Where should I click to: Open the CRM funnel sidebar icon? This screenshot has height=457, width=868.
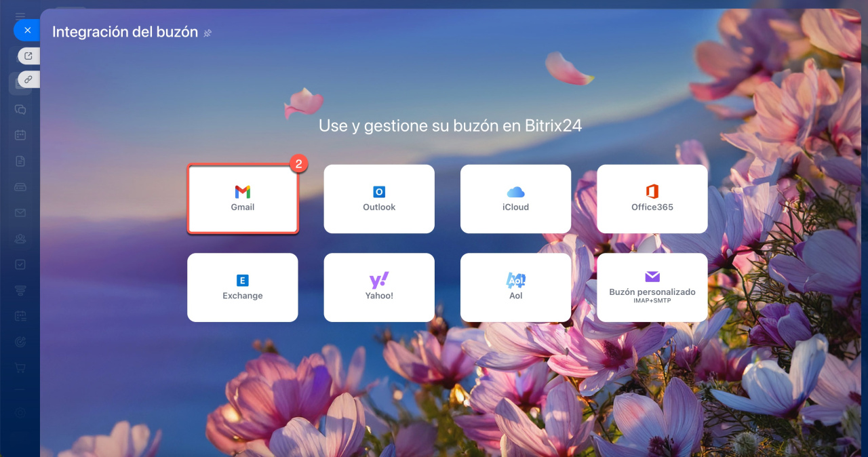click(20, 290)
